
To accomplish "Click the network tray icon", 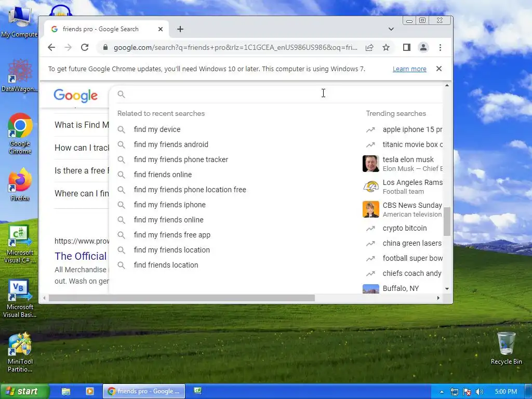I will click(x=454, y=392).
